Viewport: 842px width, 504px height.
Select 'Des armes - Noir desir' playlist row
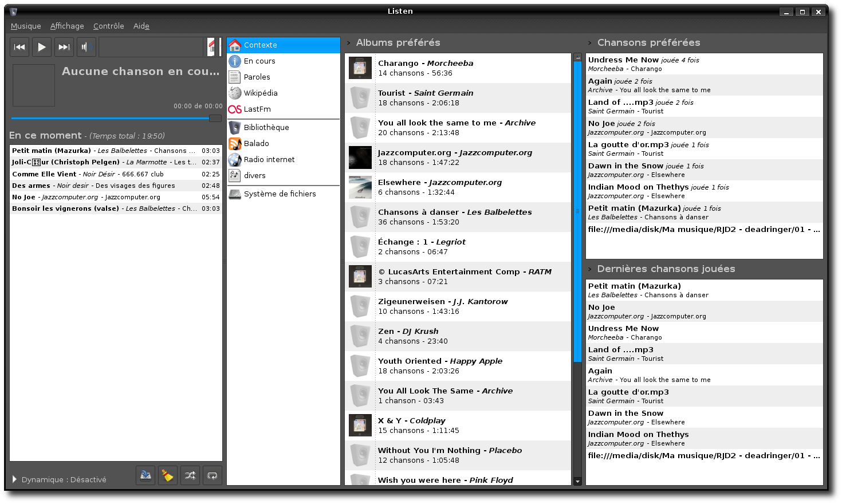pyautogui.click(x=116, y=186)
